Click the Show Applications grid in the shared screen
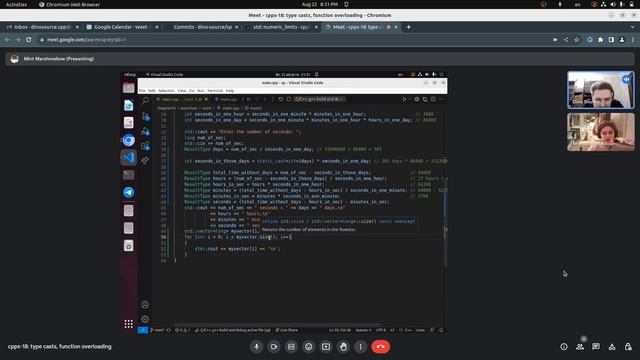640x360 pixels. click(129, 324)
